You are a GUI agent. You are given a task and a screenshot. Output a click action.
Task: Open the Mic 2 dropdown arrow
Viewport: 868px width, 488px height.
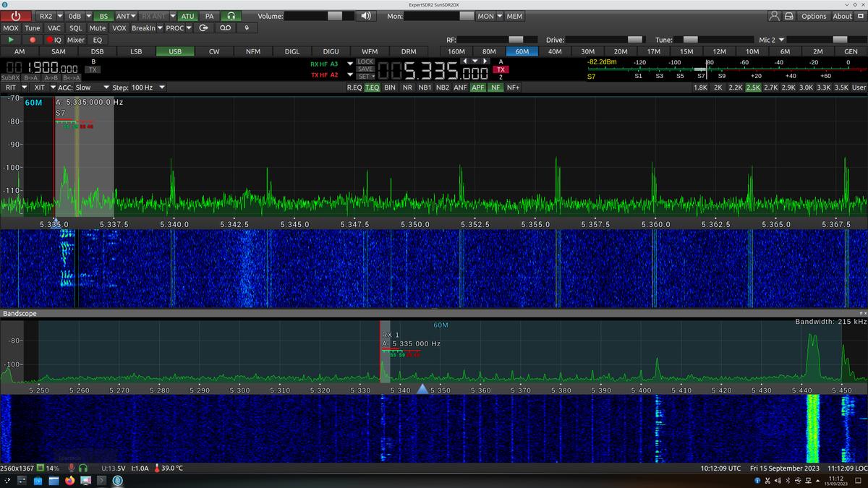point(781,40)
